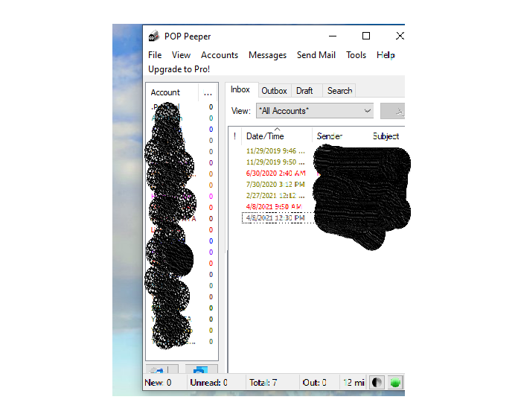Select message dated 4/8/2021 12:30 PM

(x=275, y=218)
